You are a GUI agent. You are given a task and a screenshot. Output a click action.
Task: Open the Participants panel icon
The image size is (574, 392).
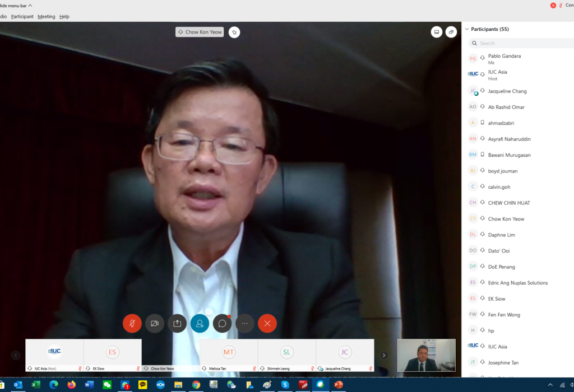click(200, 323)
